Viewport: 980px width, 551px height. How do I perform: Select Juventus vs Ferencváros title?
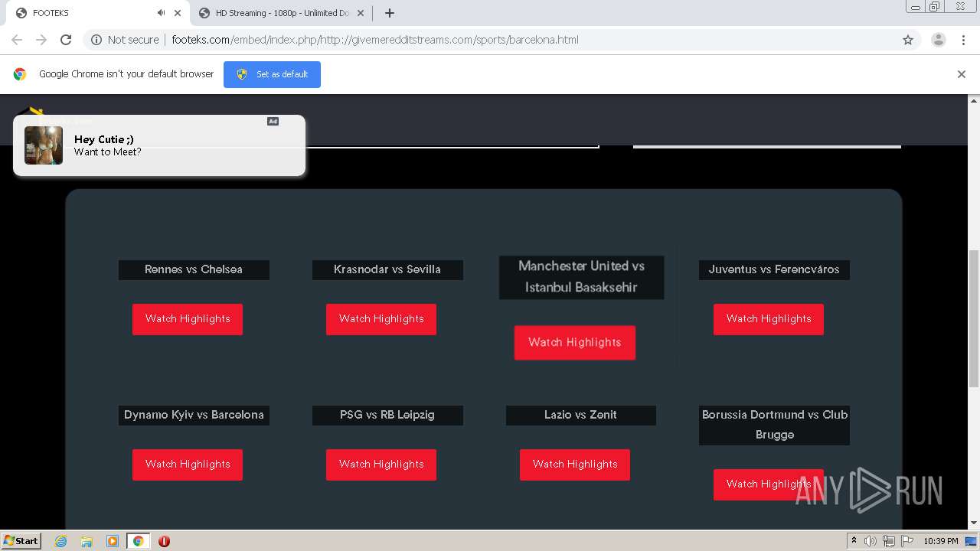774,269
